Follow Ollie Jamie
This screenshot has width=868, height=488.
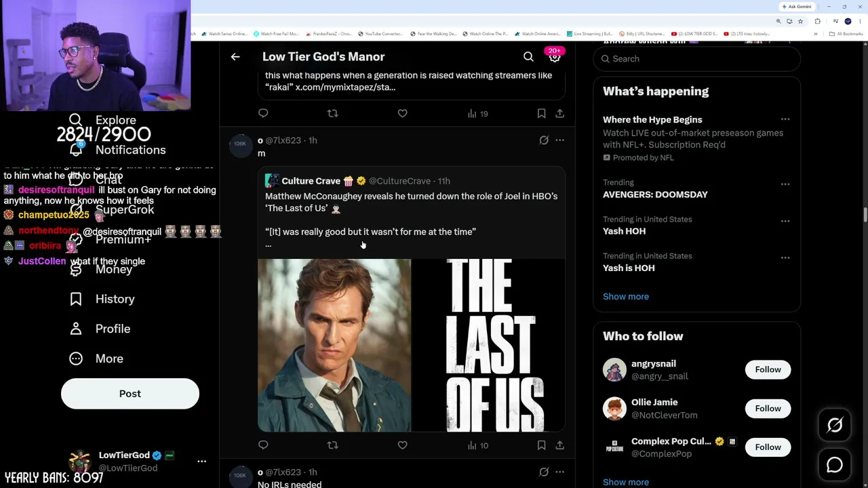pyautogui.click(x=768, y=408)
